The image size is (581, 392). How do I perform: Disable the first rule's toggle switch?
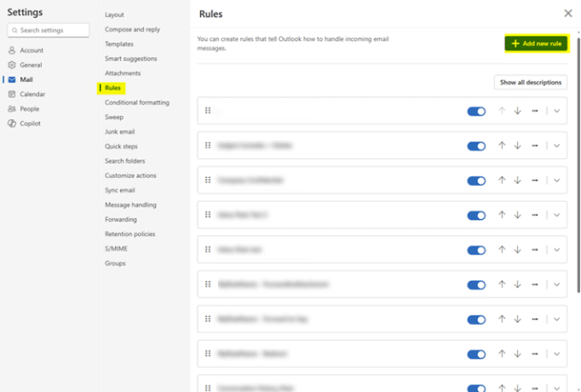(476, 111)
